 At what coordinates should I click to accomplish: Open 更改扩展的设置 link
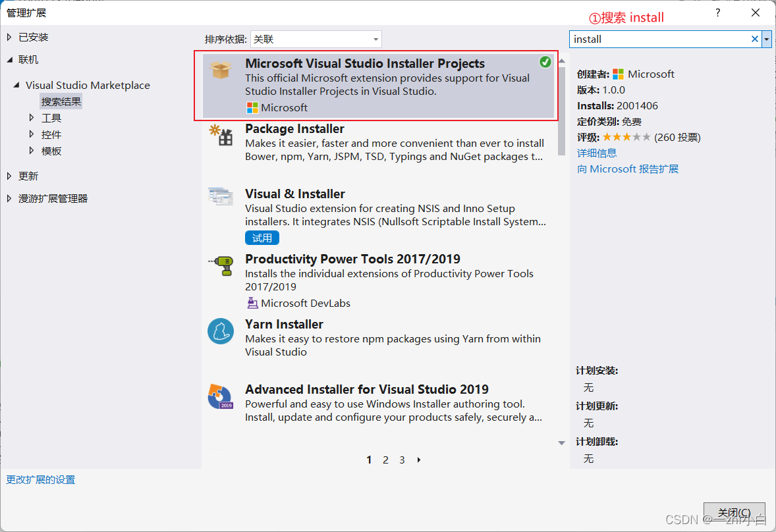click(x=41, y=479)
